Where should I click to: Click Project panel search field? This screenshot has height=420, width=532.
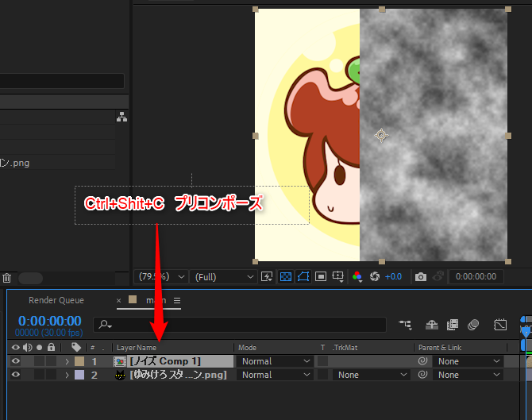click(x=62, y=82)
